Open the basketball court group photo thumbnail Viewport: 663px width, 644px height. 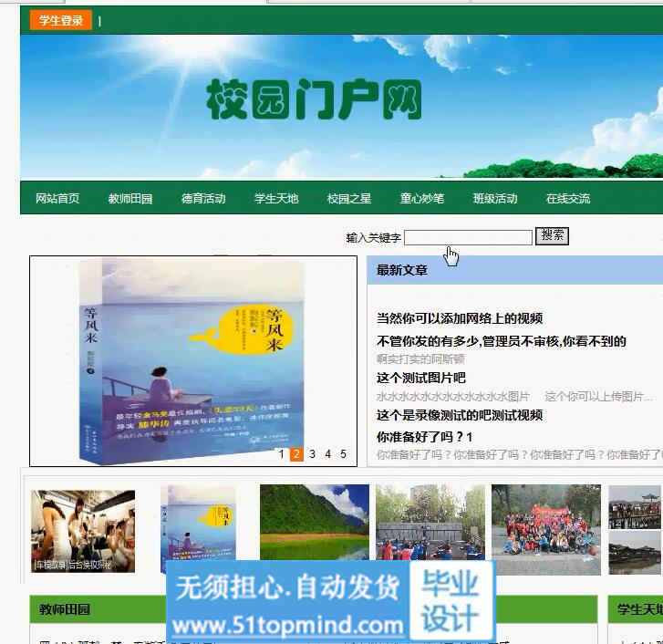coord(430,522)
